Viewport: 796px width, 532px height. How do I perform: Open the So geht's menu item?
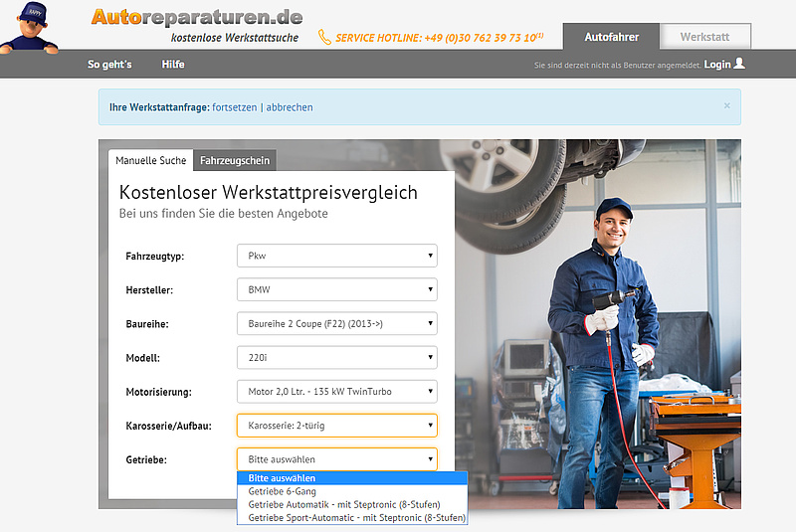click(109, 65)
